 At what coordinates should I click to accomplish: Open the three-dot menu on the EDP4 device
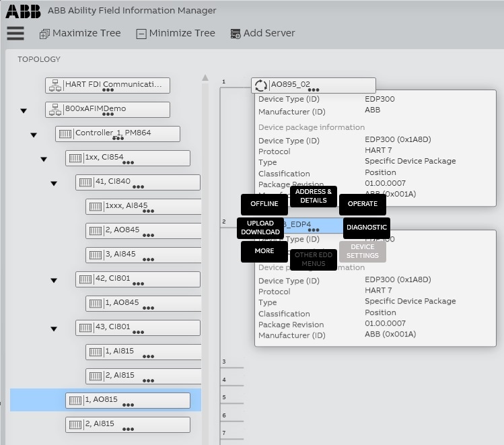(314, 230)
